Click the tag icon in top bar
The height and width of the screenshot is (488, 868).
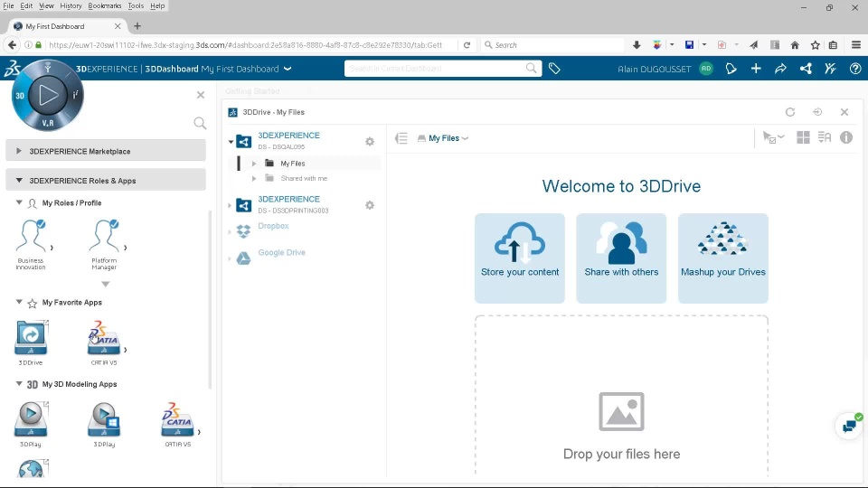pos(554,69)
